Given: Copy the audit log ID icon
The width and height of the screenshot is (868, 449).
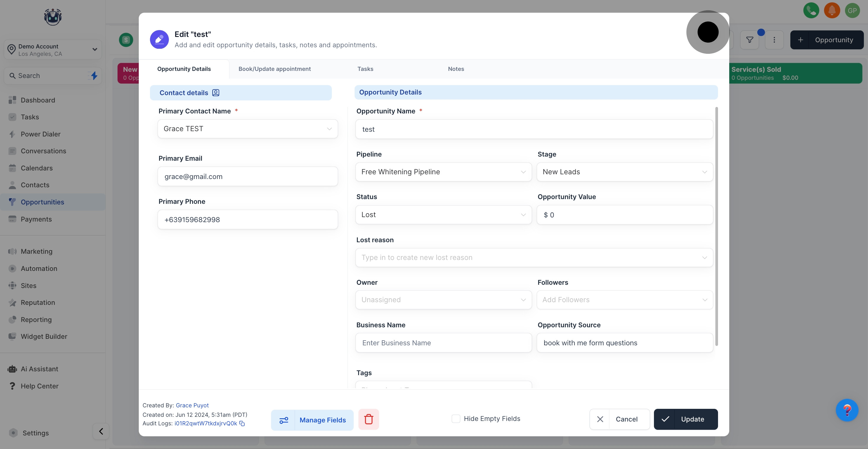Looking at the screenshot, I should pyautogui.click(x=242, y=424).
